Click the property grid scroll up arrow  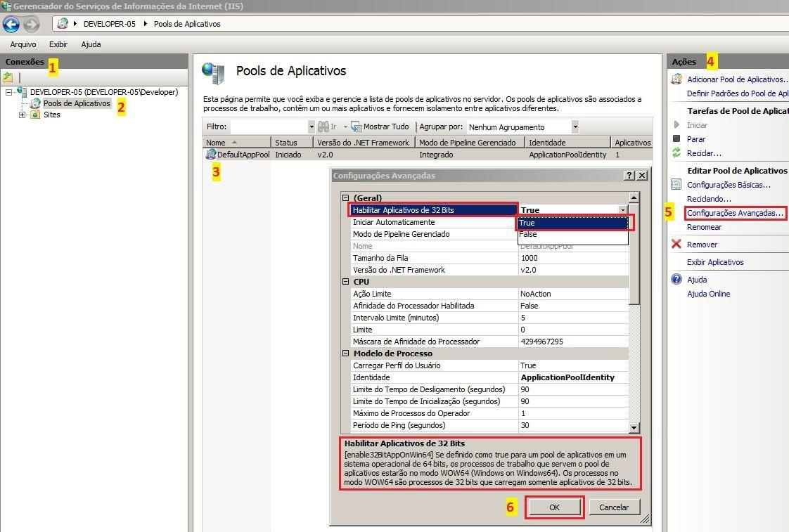tap(634, 197)
